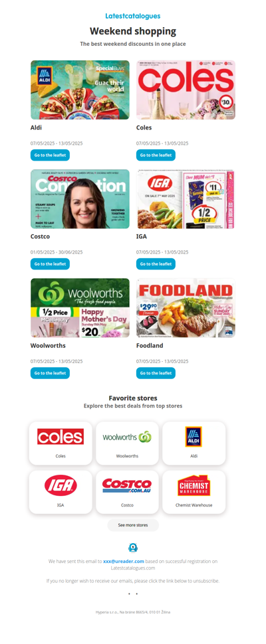
Task: Open the Woolworths Mother's Day catalogue image
Action: 80,308
